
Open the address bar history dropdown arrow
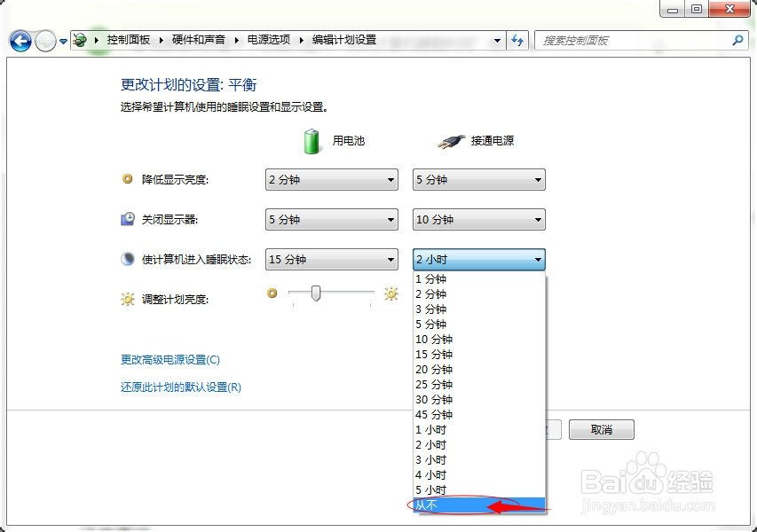pos(498,40)
